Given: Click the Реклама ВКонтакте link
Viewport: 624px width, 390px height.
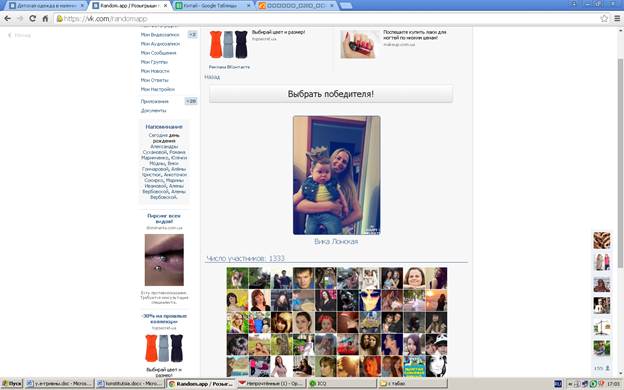Looking at the screenshot, I should 229,67.
